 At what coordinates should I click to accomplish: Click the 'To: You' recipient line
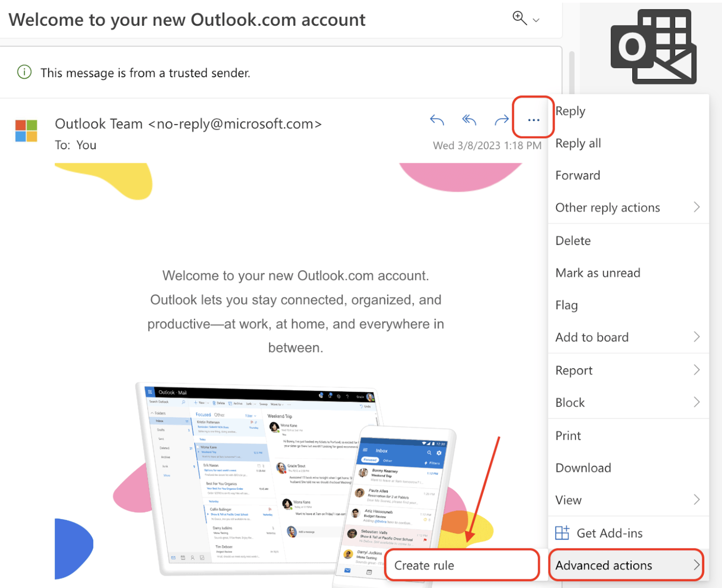(x=76, y=145)
